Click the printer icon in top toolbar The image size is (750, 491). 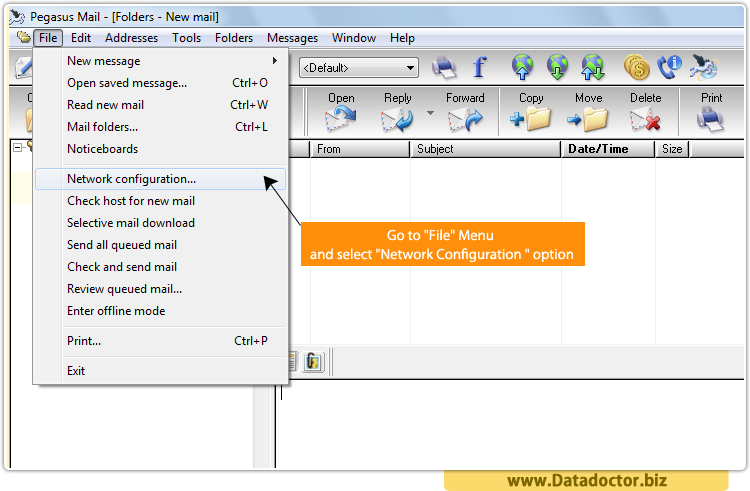click(444, 67)
